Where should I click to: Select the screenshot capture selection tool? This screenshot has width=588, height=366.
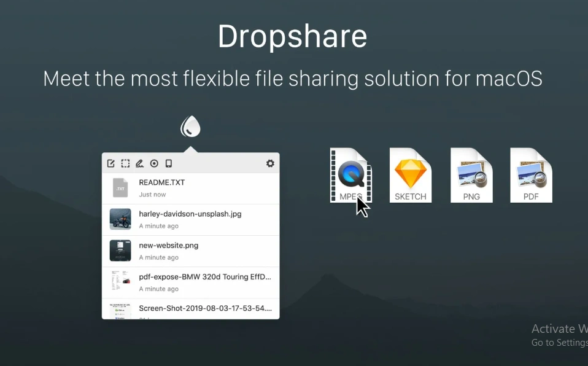(125, 163)
